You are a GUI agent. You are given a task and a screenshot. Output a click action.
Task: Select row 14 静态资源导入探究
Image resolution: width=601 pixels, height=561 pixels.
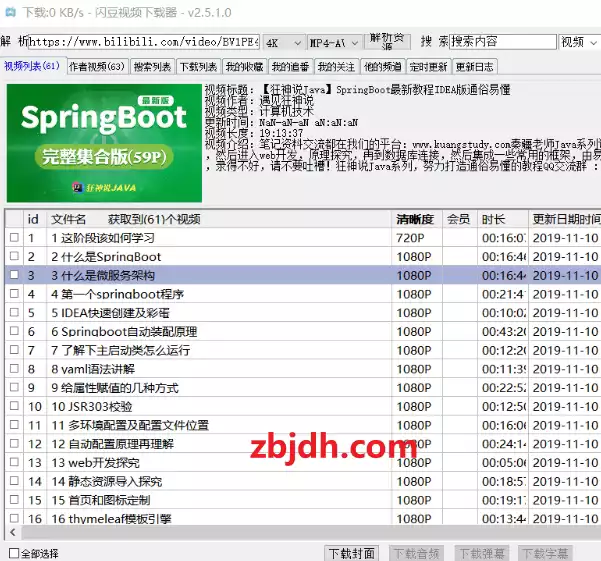coord(303,481)
